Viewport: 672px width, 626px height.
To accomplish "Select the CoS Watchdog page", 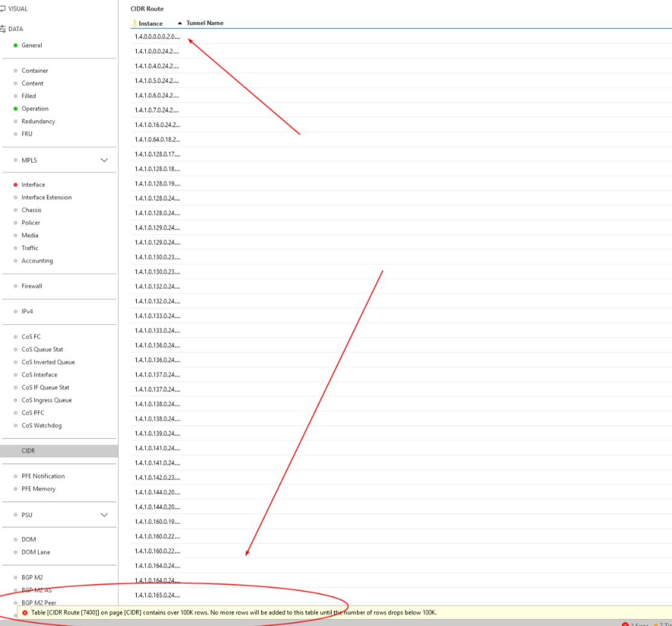I will [41, 425].
